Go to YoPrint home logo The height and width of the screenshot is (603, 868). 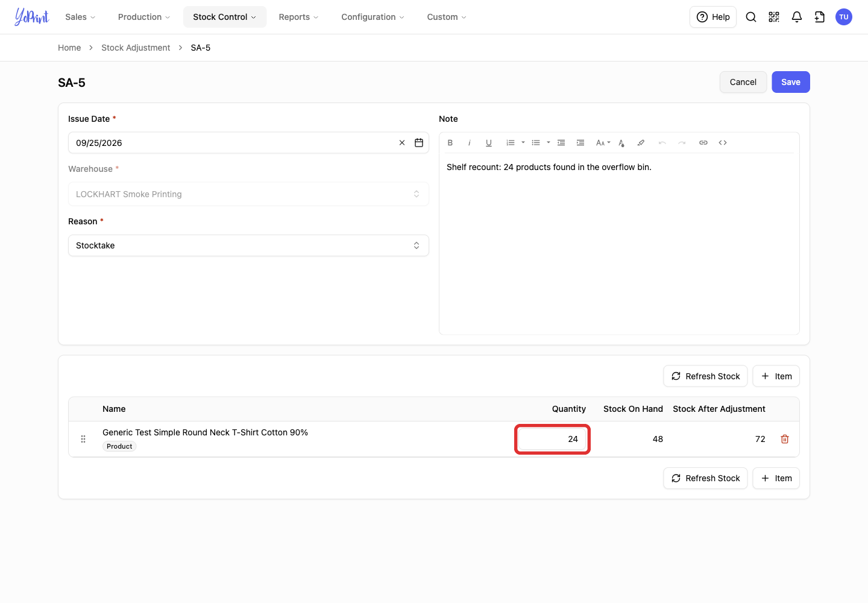(32, 16)
